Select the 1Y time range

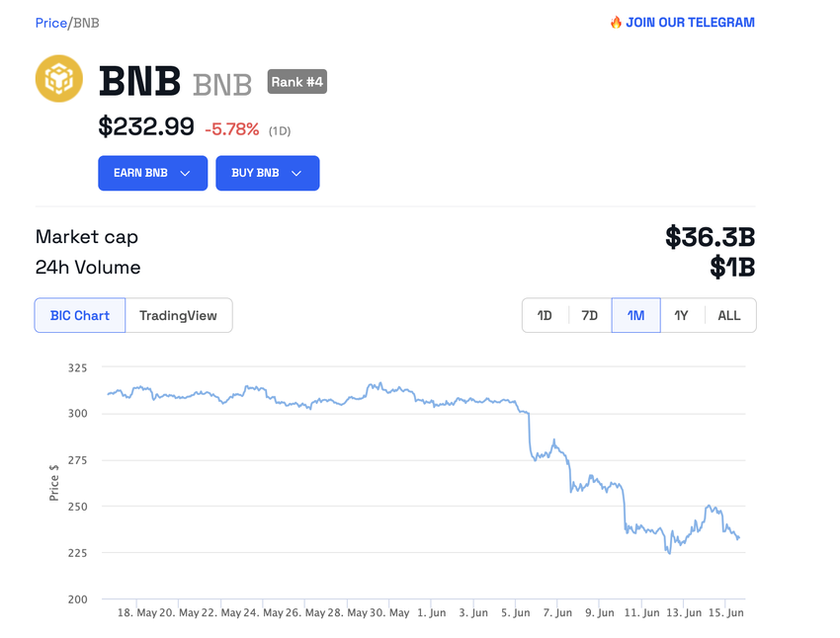point(681,315)
